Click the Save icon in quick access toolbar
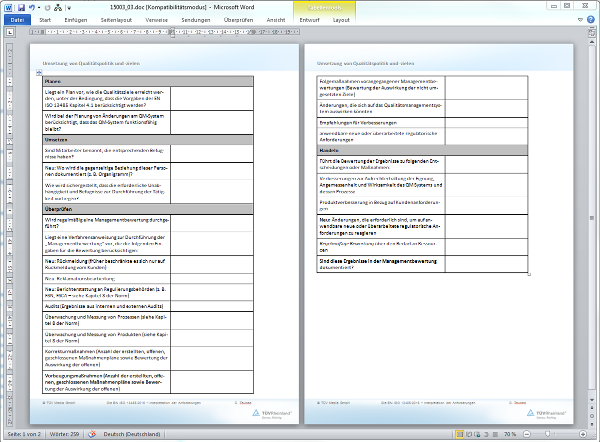This screenshot has height=442, width=600. pos(21,6)
